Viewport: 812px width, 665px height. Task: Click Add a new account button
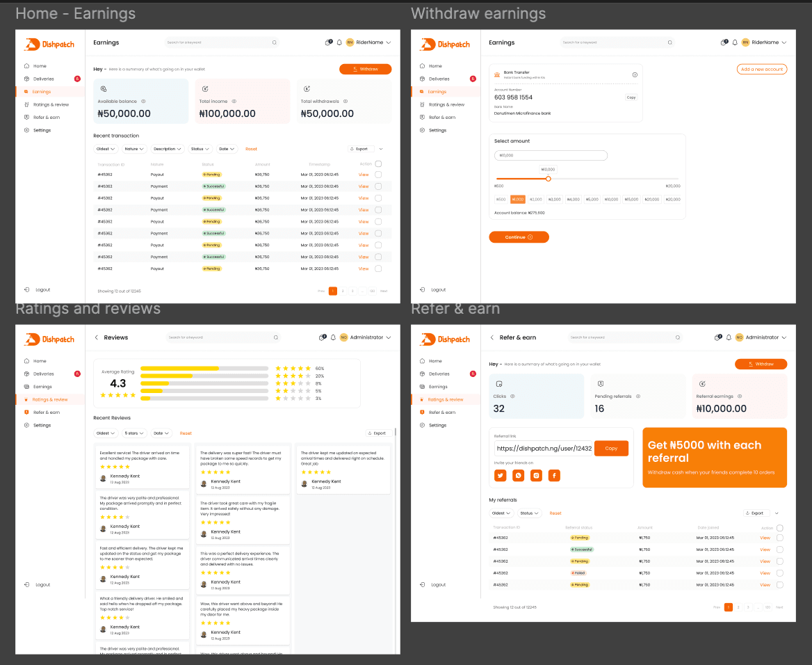[x=762, y=69]
